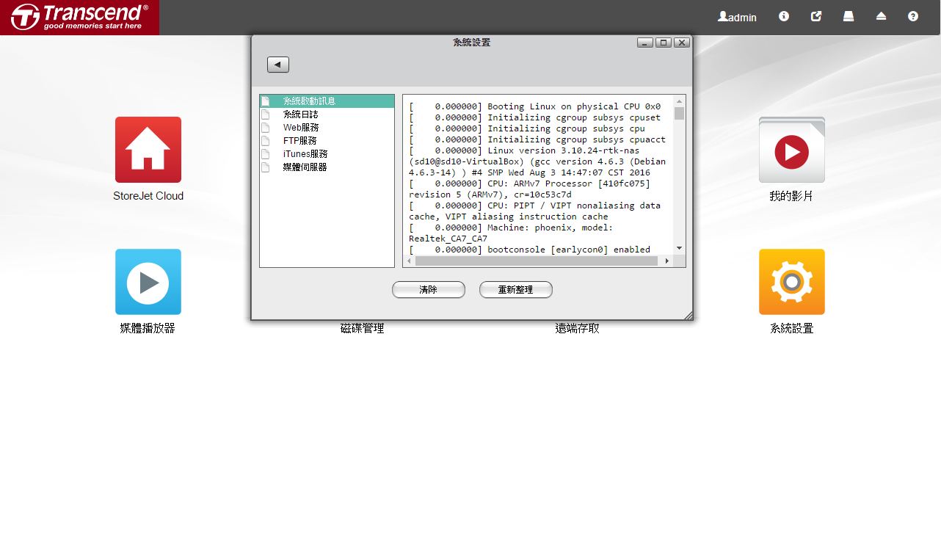Open the help question mark icon
The image size is (941, 560).
pos(913,16)
